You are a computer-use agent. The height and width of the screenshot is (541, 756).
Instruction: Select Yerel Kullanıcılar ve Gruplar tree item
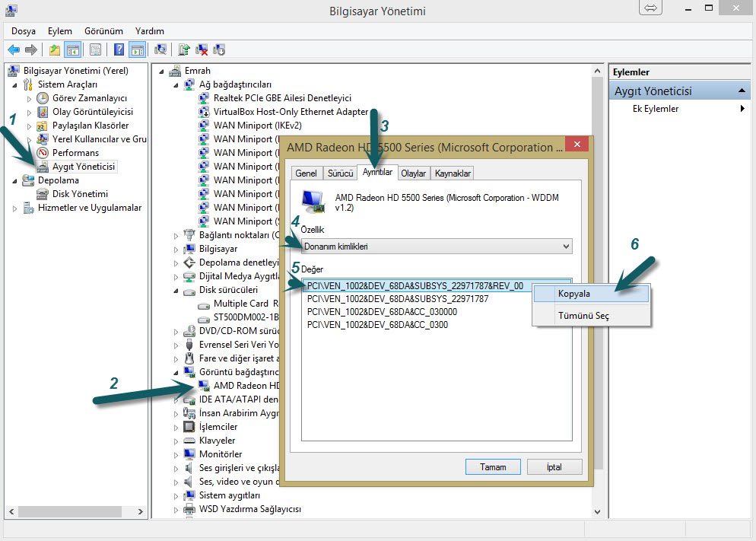click(x=100, y=139)
